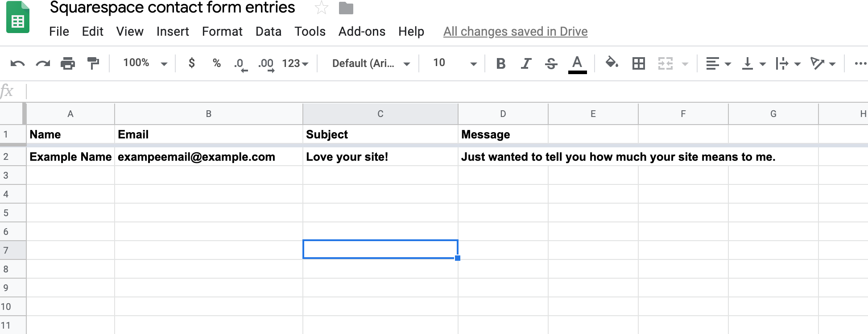The image size is (868, 334).
Task: Open the Add-ons menu
Action: (362, 31)
